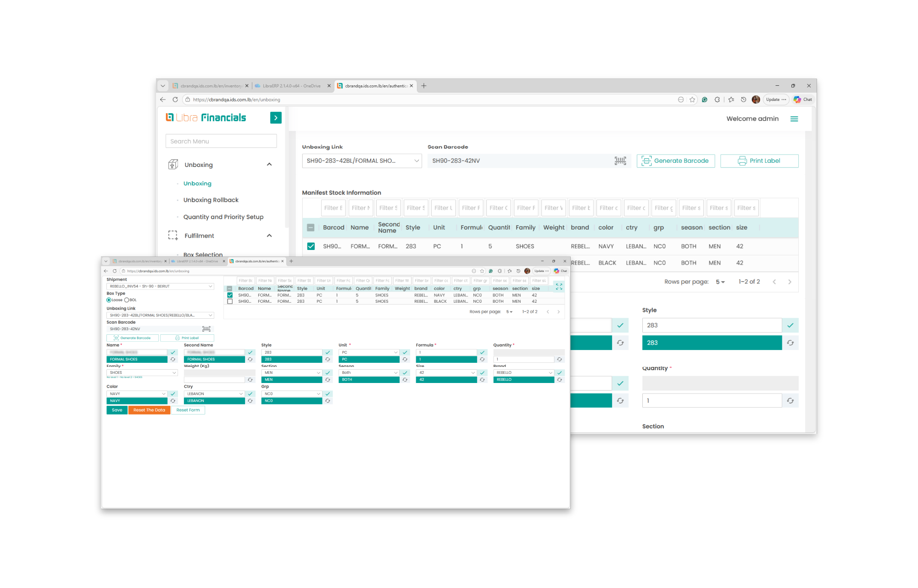Open Rows per page dropdown in the front window
This screenshot has height=588, width=918.
tap(509, 312)
